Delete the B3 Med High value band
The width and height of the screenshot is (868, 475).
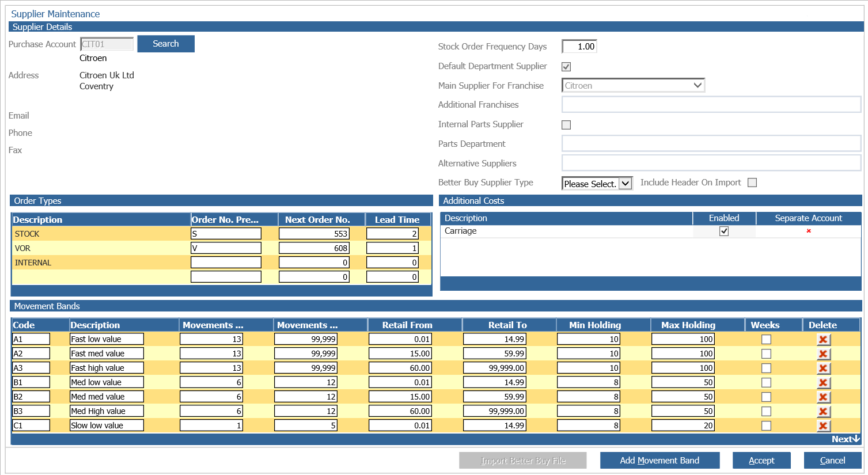coord(823,412)
